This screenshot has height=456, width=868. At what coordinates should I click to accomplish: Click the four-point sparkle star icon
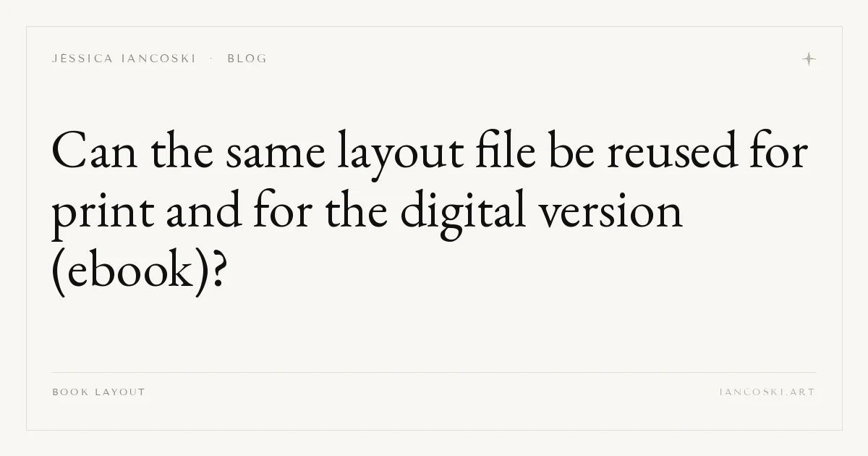coord(809,59)
